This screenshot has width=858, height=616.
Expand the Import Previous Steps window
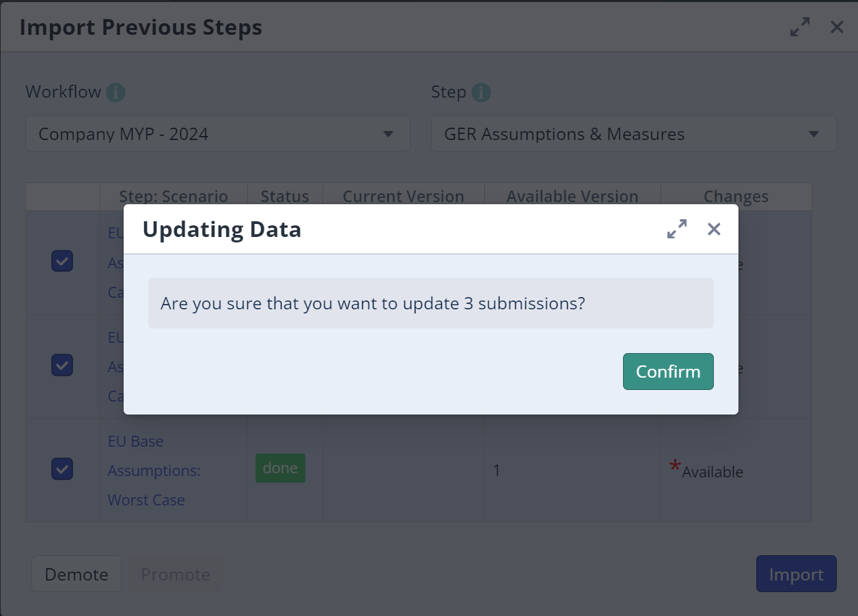tap(800, 27)
